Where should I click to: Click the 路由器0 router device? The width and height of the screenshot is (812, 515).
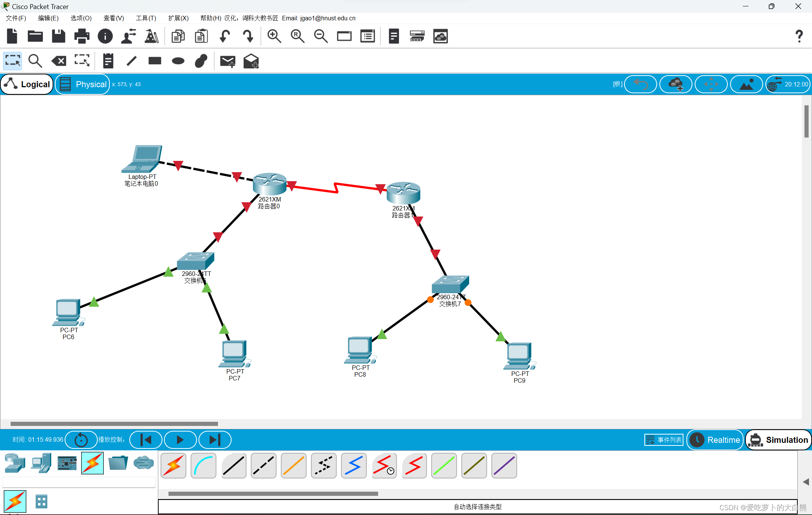[x=269, y=184]
